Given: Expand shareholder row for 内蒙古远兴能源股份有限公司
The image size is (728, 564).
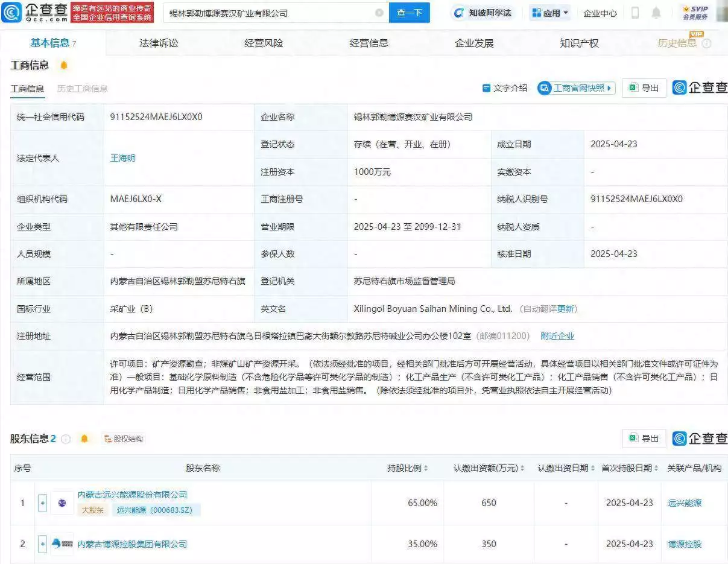Looking at the screenshot, I should (x=42, y=502).
